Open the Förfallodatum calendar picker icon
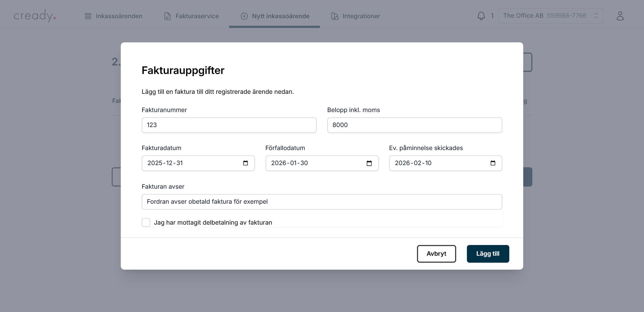 click(x=369, y=163)
